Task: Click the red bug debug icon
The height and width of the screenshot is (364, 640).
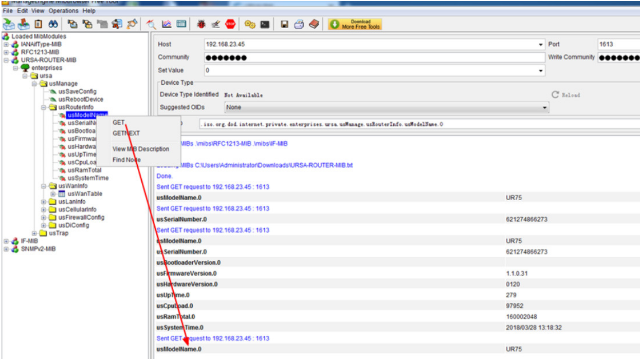Action: [x=201, y=24]
